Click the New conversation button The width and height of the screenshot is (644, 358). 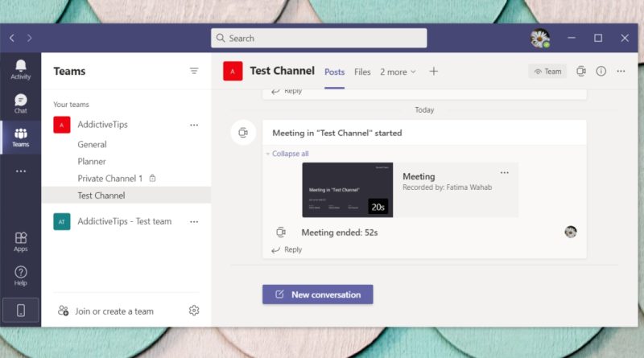[x=318, y=294]
